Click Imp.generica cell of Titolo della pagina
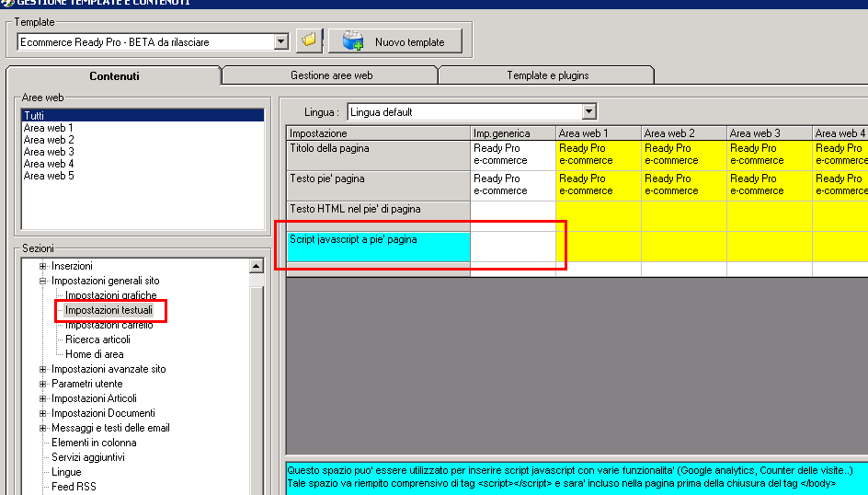This screenshot has width=868, height=495. point(513,155)
